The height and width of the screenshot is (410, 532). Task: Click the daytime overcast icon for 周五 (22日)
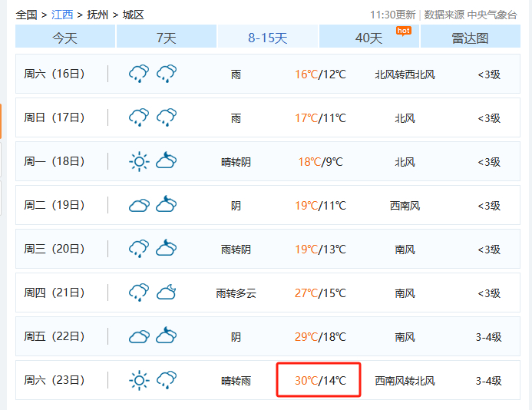click(x=139, y=336)
